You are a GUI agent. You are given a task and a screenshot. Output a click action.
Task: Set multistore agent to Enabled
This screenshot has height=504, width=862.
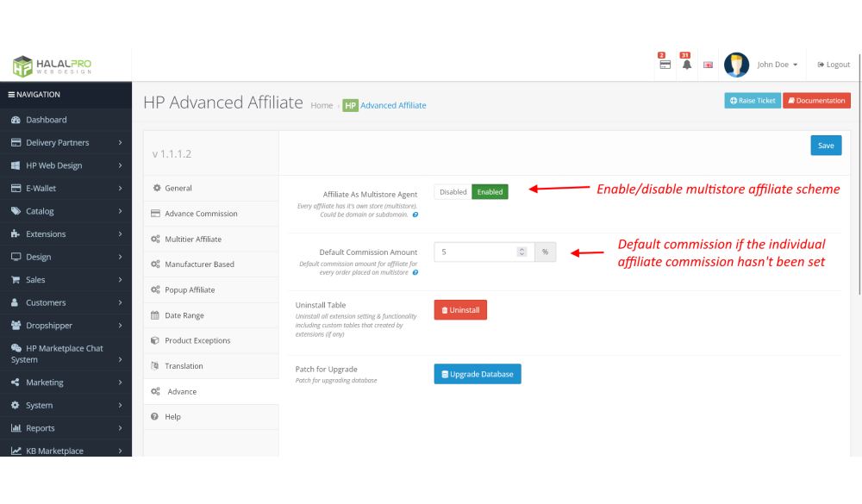click(x=490, y=192)
